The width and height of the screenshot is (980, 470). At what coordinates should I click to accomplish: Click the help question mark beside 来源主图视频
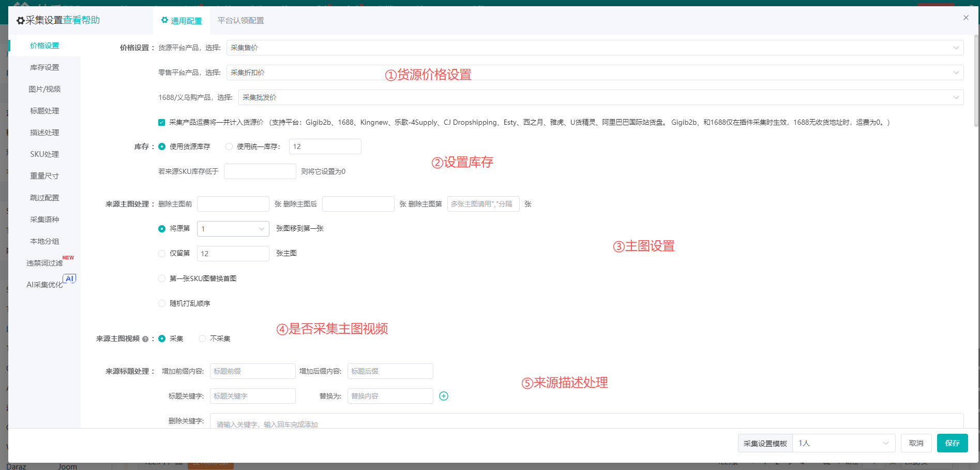pyautogui.click(x=145, y=339)
